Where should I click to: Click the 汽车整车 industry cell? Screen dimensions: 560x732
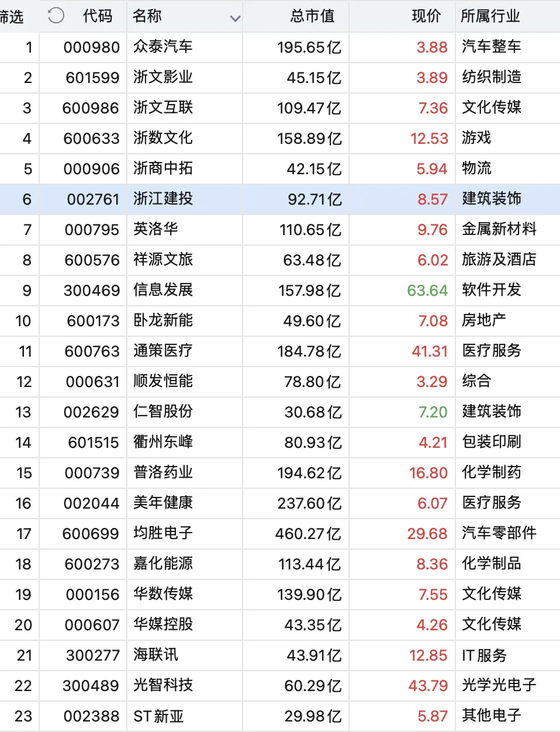[492, 47]
